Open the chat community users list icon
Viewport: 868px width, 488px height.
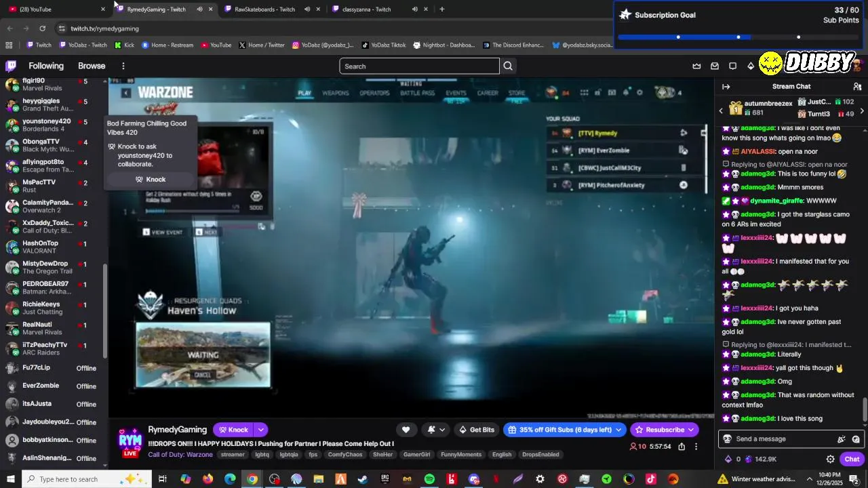[857, 86]
